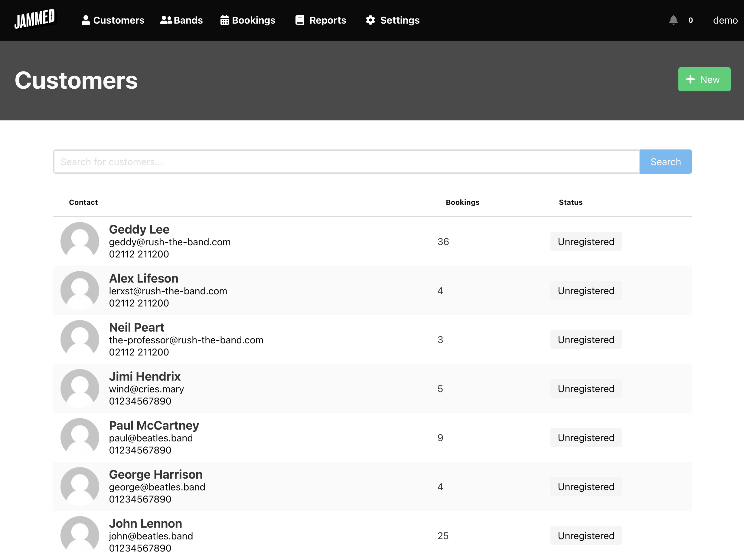Click Jimi Hendrix's Unregistered status badge
The width and height of the screenshot is (744, 560).
click(x=586, y=388)
